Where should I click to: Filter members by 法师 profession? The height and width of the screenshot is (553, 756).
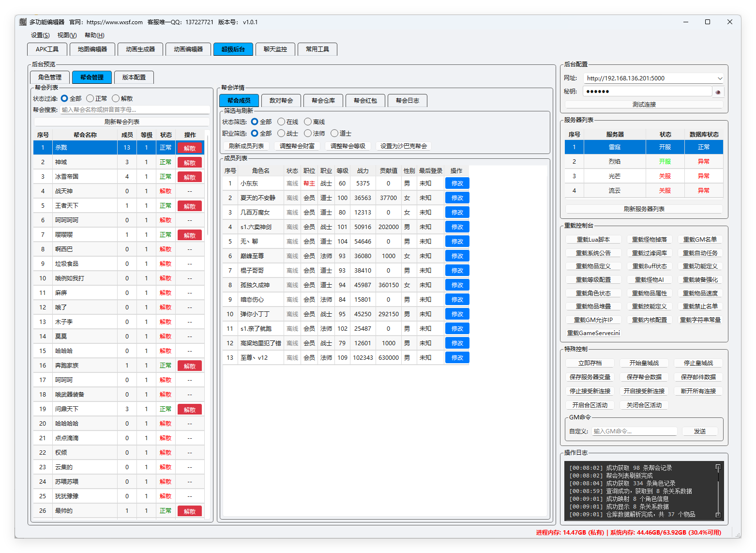[x=308, y=134]
